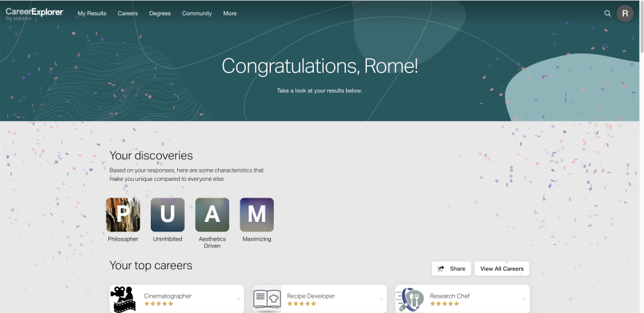Open the user avatar R menu
The width and height of the screenshot is (644, 313).
(625, 13)
